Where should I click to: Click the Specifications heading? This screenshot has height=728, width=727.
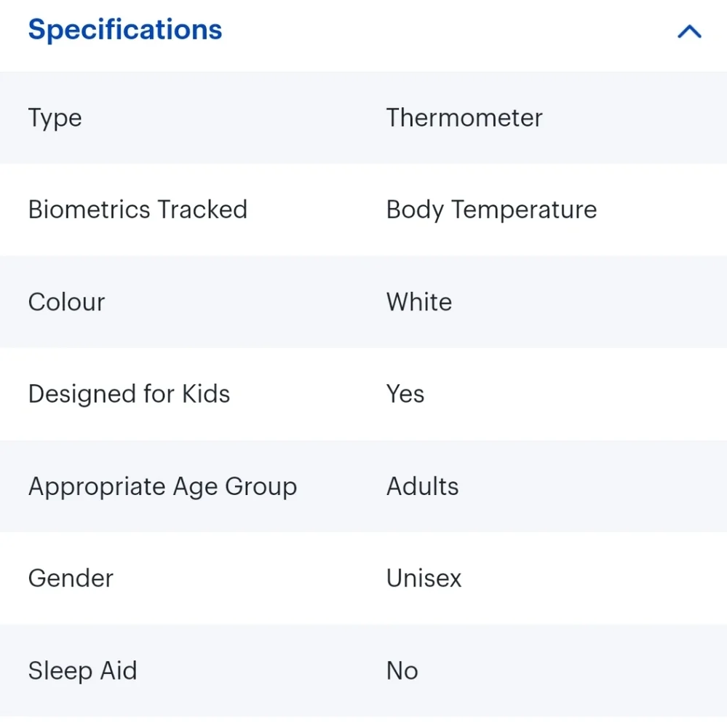tap(125, 30)
